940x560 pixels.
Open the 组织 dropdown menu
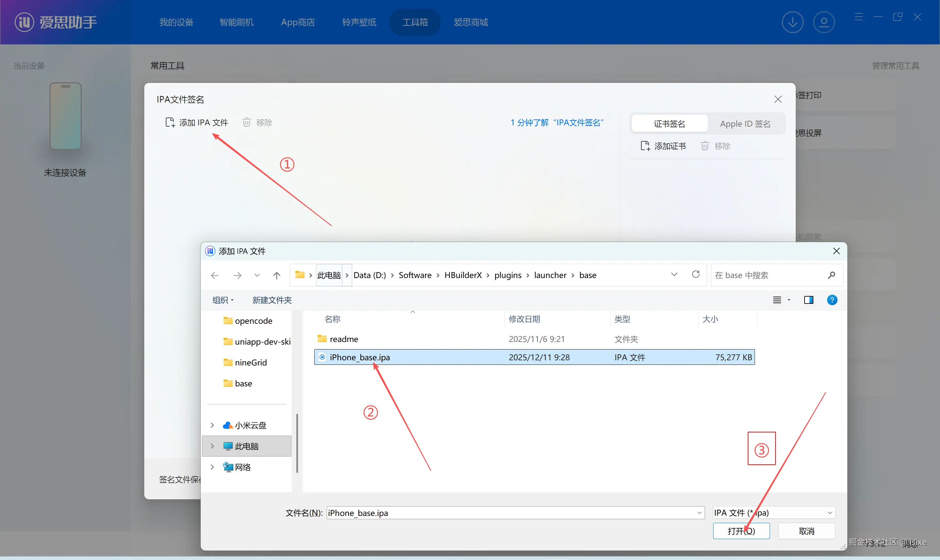(223, 300)
